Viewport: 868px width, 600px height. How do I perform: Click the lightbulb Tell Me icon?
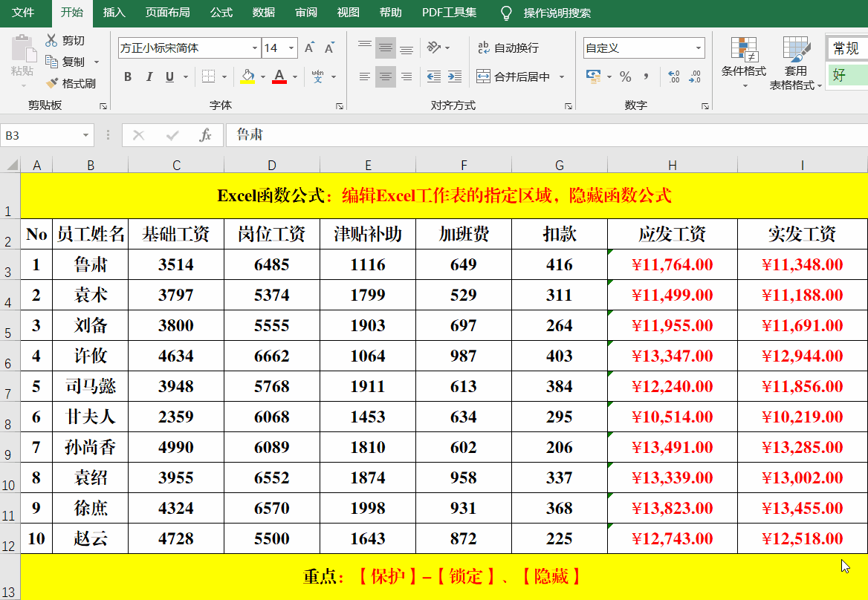[x=505, y=13]
